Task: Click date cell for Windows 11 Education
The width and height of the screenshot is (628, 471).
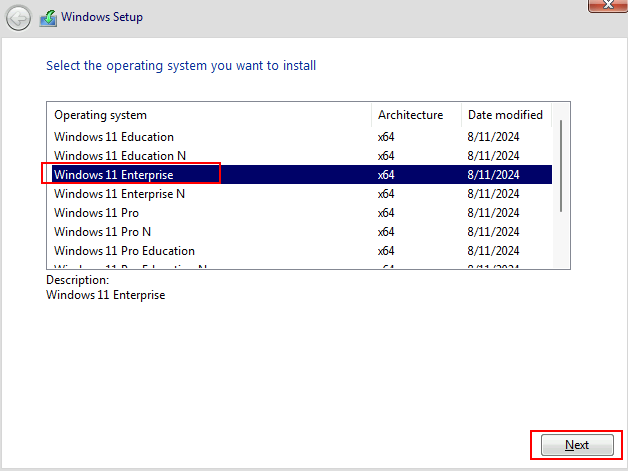Action: click(x=493, y=137)
